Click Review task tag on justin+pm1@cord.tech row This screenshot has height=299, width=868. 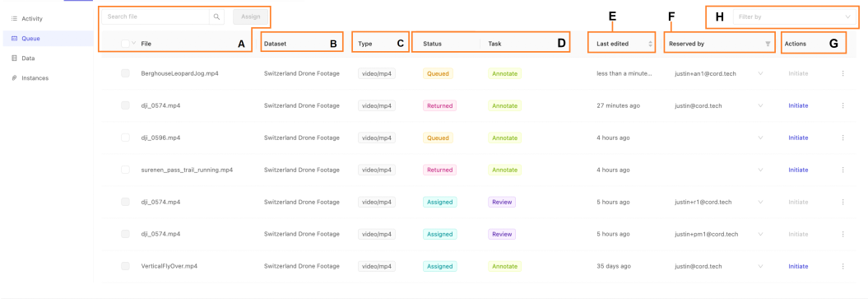click(502, 234)
